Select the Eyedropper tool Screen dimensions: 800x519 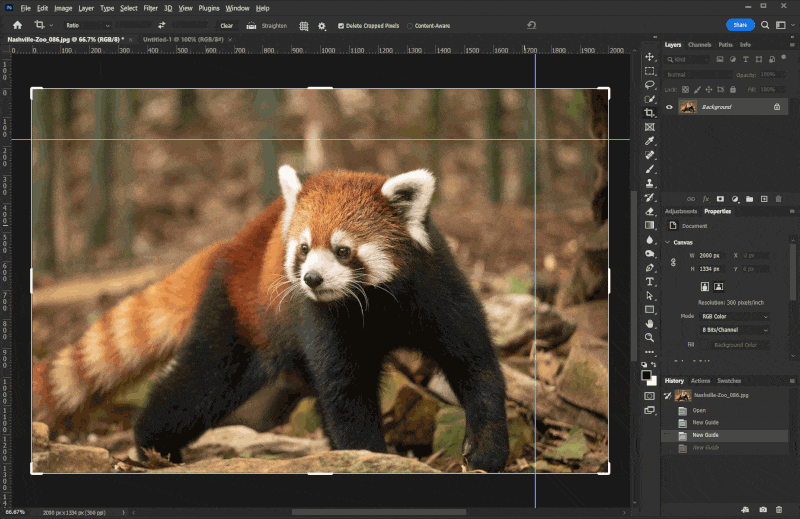click(649, 141)
